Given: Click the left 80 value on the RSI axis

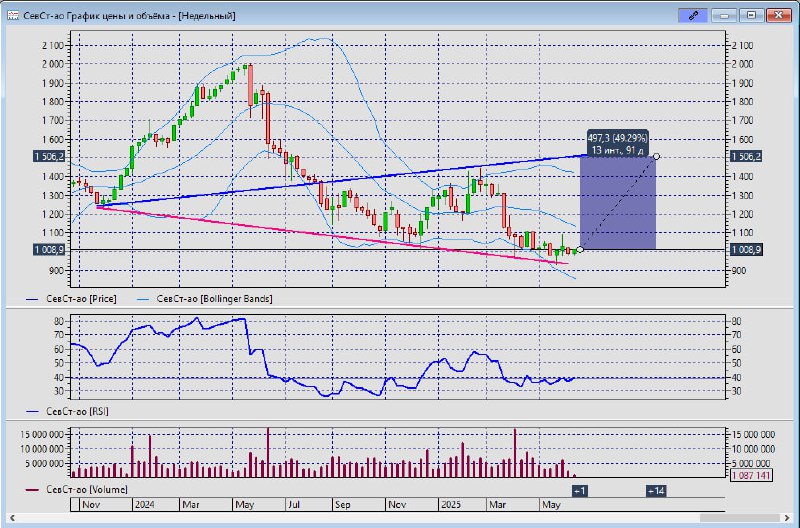Looking at the screenshot, I should point(59,321).
